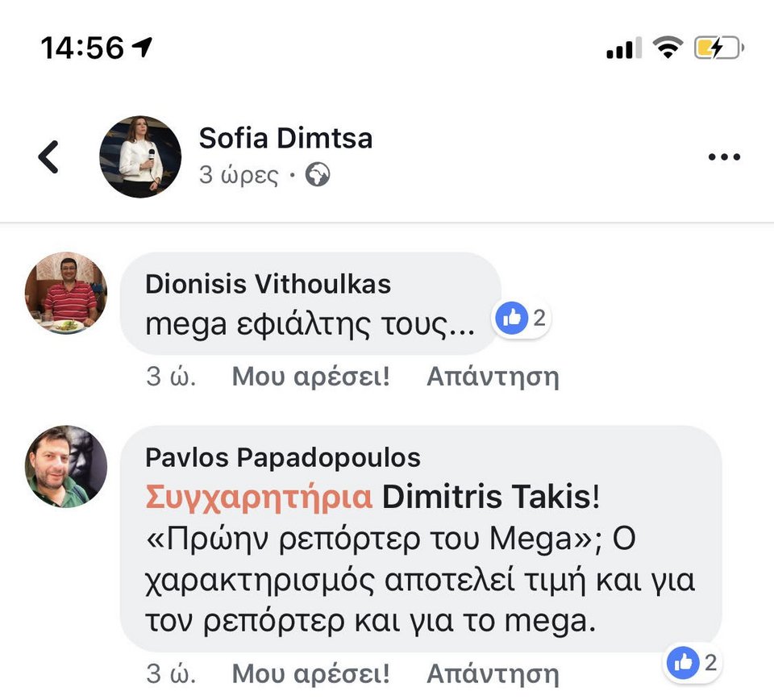774x700 pixels.
Task: Tap the tagged name Dimitris Takis
Action: (486, 497)
